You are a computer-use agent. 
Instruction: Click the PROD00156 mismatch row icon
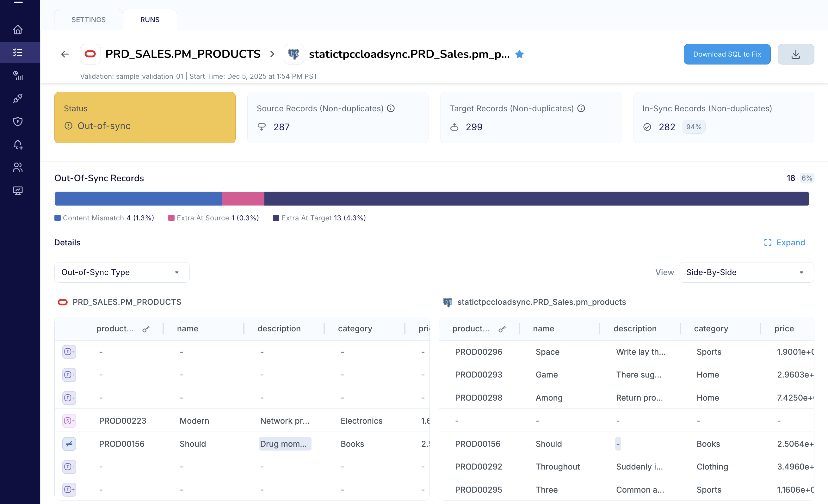pos(69,444)
